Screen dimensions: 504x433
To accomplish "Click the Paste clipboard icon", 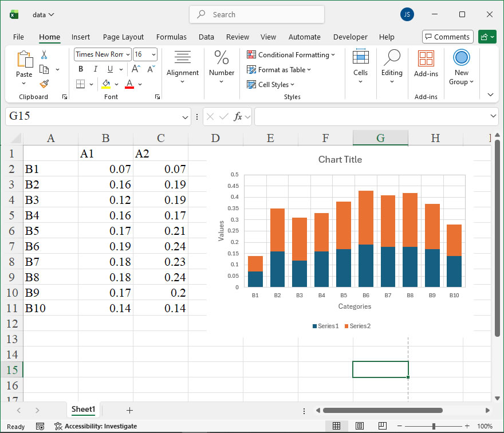I will click(24, 60).
